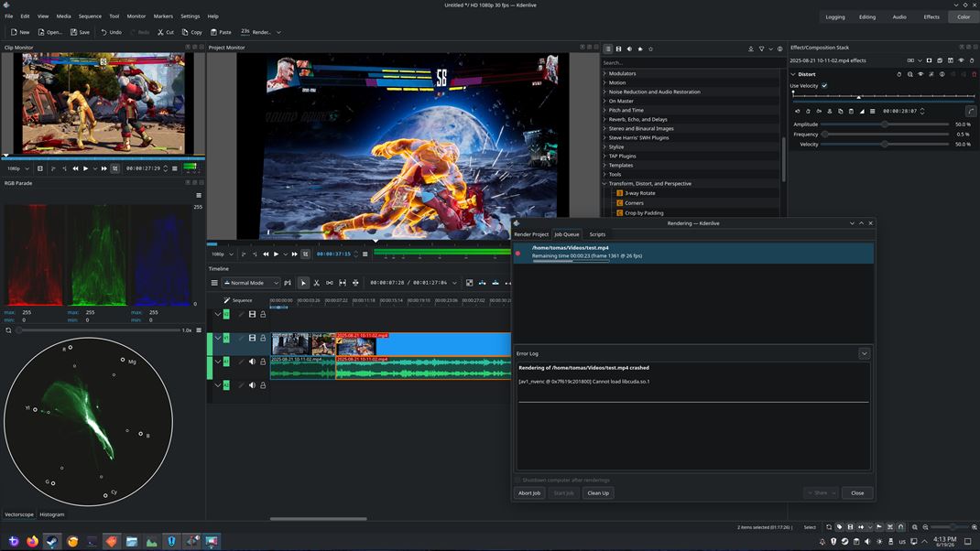Select the Ripple tool in timeline toolbar

click(355, 283)
